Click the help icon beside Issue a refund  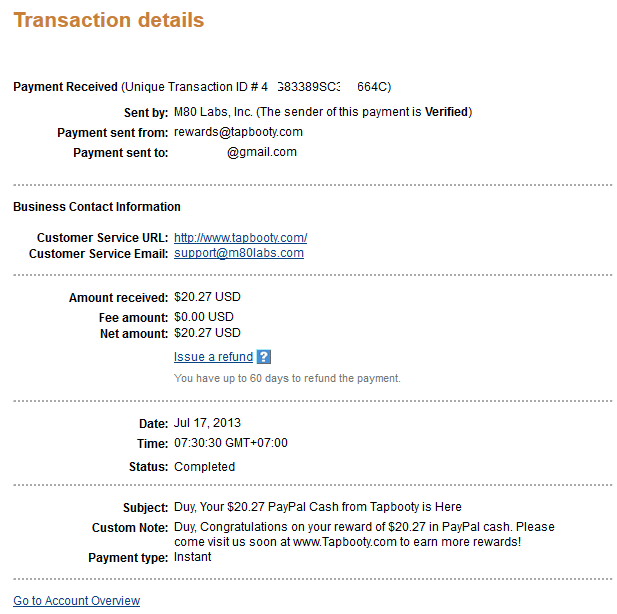click(264, 357)
